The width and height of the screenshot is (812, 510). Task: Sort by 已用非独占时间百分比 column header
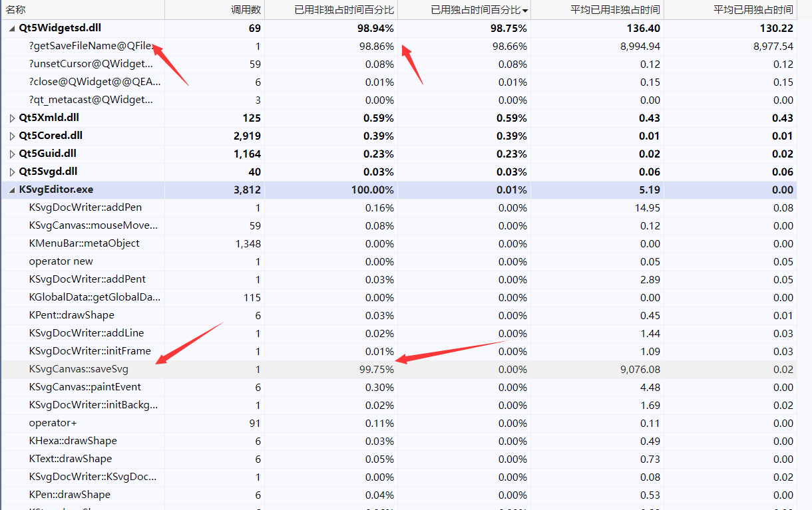pos(331,10)
